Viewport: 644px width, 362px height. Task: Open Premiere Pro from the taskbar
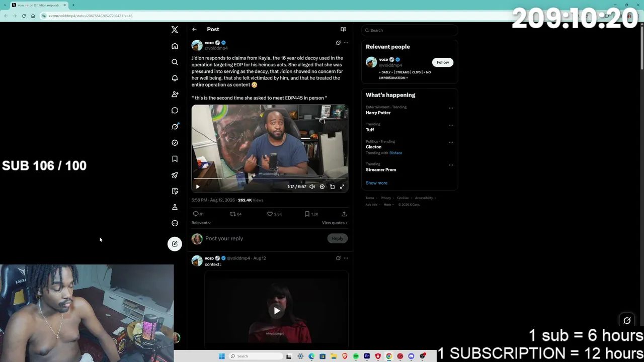click(x=367, y=356)
